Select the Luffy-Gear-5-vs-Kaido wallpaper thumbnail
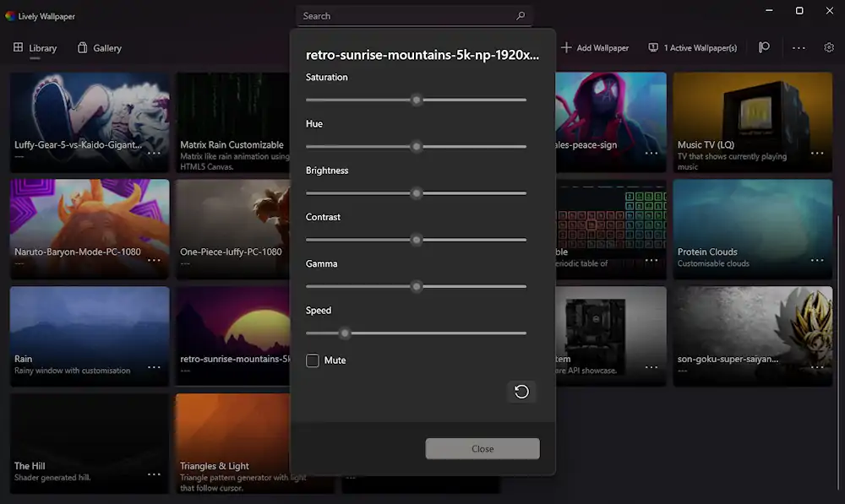Image resolution: width=845 pixels, height=504 pixels. coord(90,122)
